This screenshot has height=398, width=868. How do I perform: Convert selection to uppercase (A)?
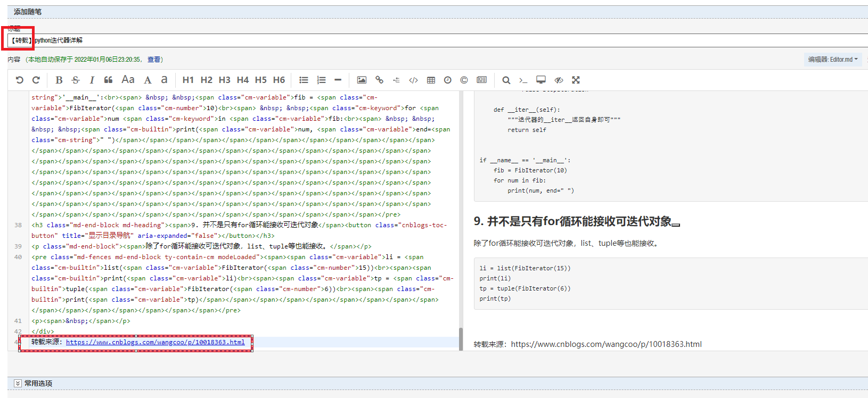(x=148, y=80)
